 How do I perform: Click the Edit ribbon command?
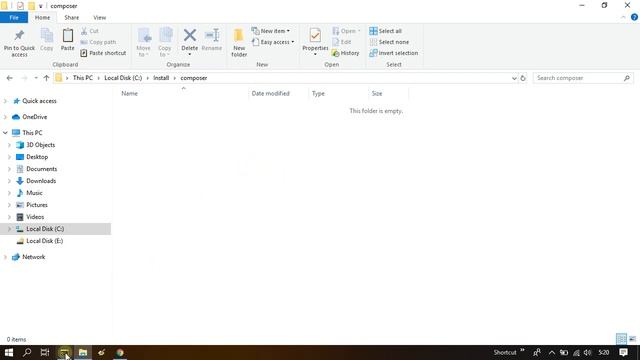(342, 42)
